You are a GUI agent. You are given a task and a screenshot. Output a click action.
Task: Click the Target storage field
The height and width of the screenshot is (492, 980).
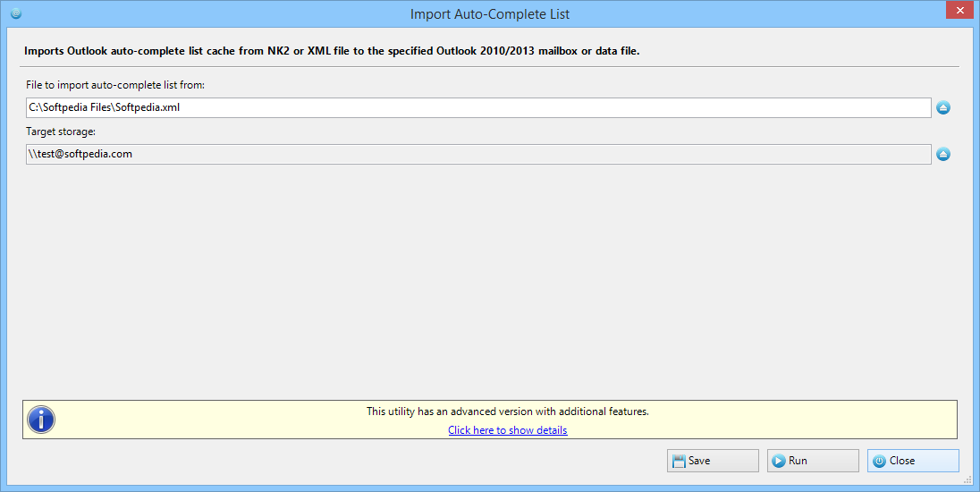[x=478, y=155]
